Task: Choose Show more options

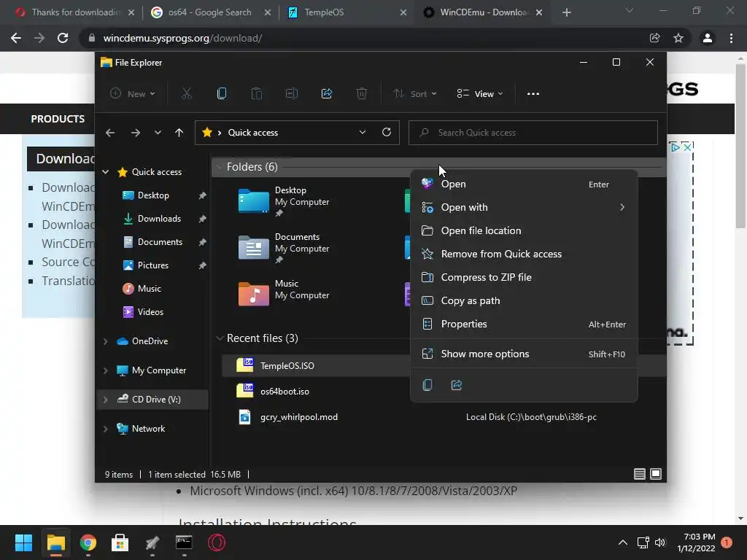Action: (x=524, y=354)
